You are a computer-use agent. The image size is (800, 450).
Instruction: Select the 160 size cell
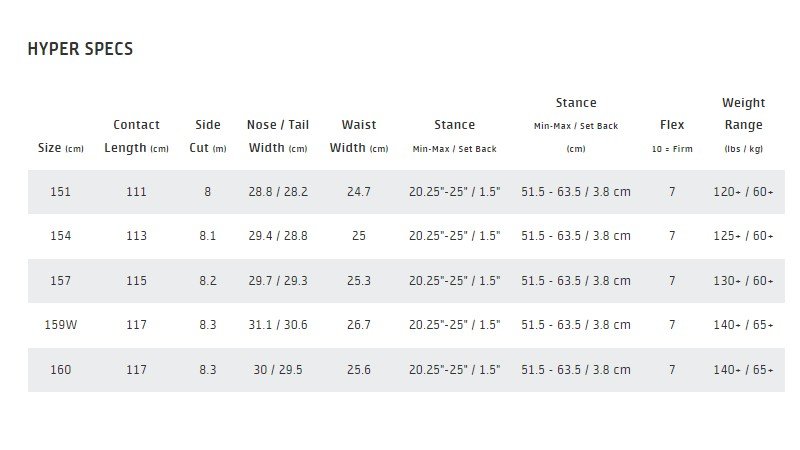click(x=61, y=370)
